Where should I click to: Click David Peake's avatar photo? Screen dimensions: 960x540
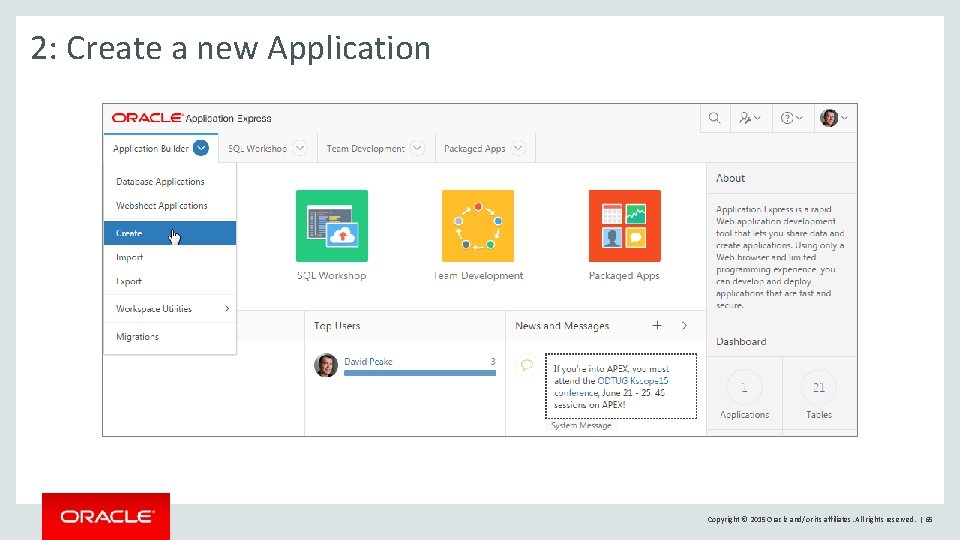click(326, 365)
